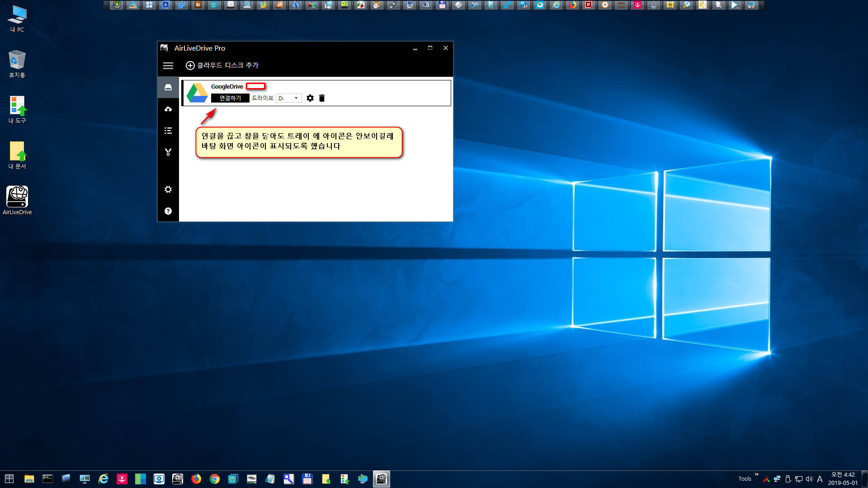Click the Google Drive logo
The height and width of the screenshot is (488, 868).
[197, 93]
